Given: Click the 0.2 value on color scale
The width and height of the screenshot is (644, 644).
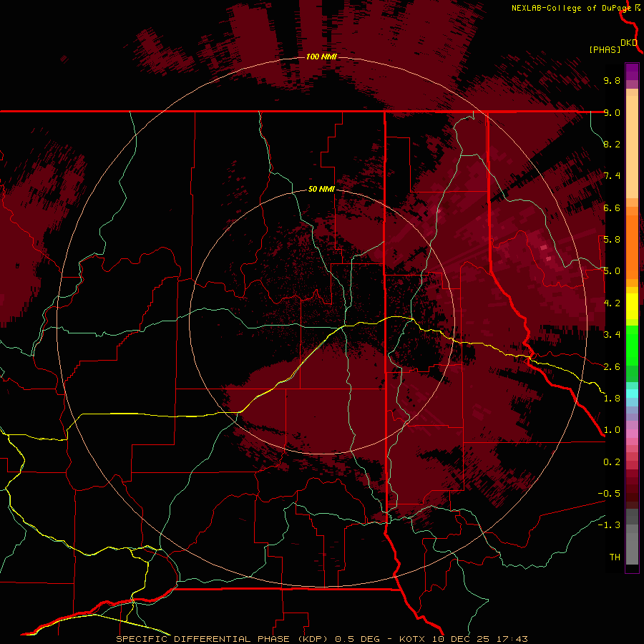Looking at the screenshot, I should (612, 462).
